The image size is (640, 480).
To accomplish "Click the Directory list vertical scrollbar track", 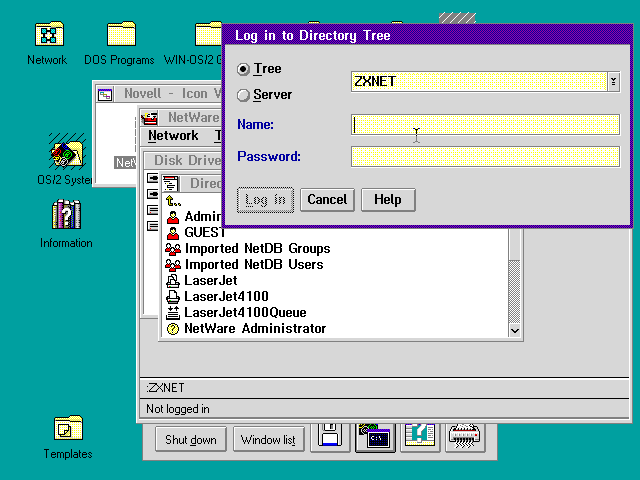I will coord(515,292).
